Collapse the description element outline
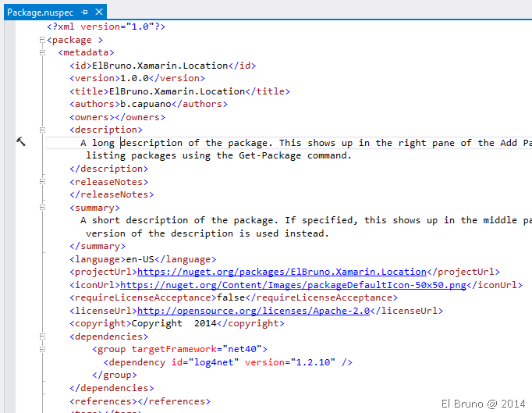The image size is (532, 413). (x=42, y=130)
